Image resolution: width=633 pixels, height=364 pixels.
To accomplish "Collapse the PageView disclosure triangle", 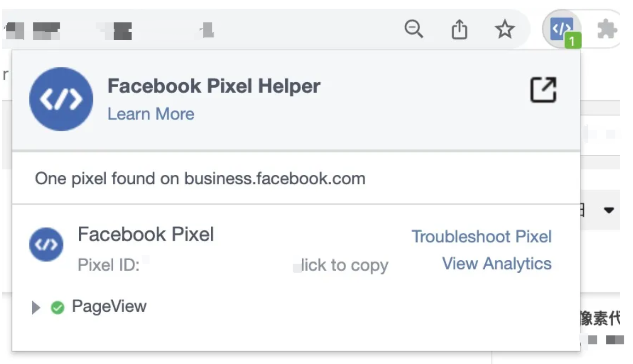I will (x=36, y=306).
